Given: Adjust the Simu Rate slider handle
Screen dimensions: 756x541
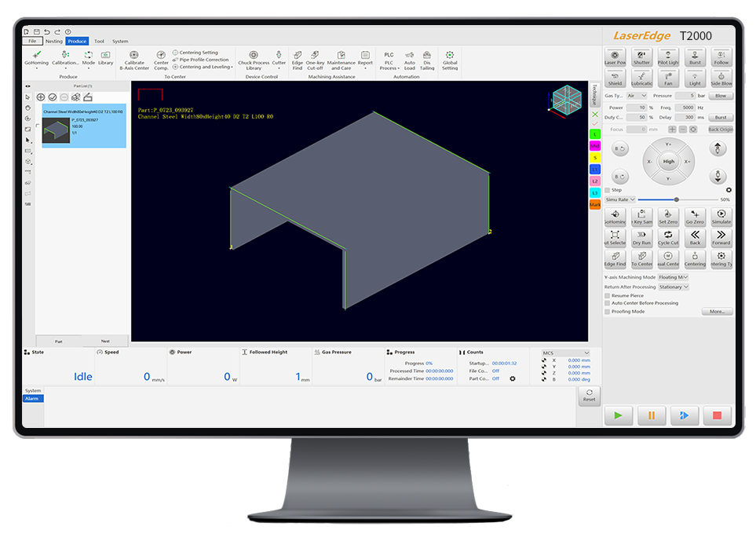Looking at the screenshot, I should (x=676, y=199).
